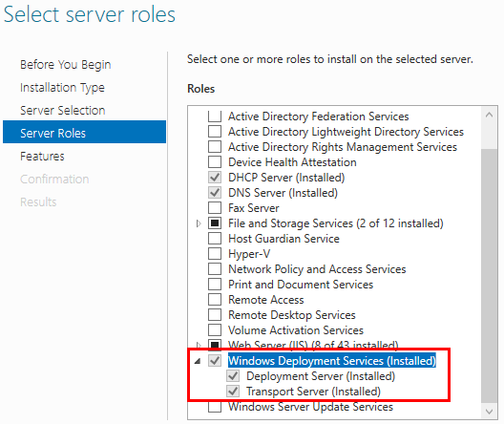Viewport: 504px width, 424px height.
Task: Check the Remote Access role box
Action: coord(215,299)
